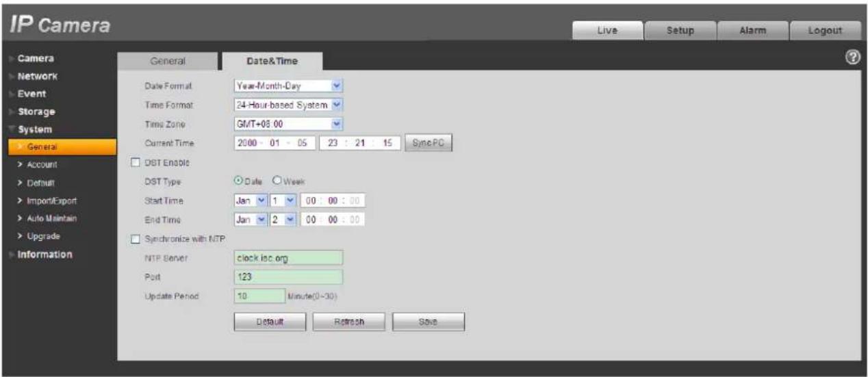The width and height of the screenshot is (868, 377).
Task: Click the Save button
Action: pos(429,321)
